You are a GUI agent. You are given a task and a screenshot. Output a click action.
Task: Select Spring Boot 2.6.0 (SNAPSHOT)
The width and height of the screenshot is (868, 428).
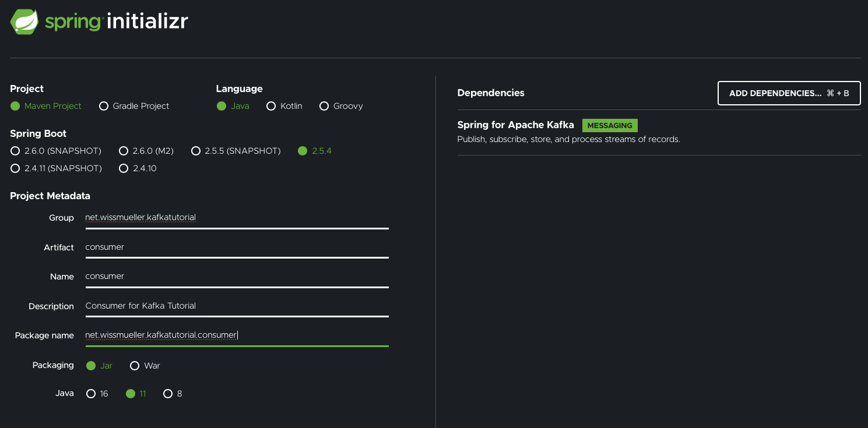[x=15, y=151]
